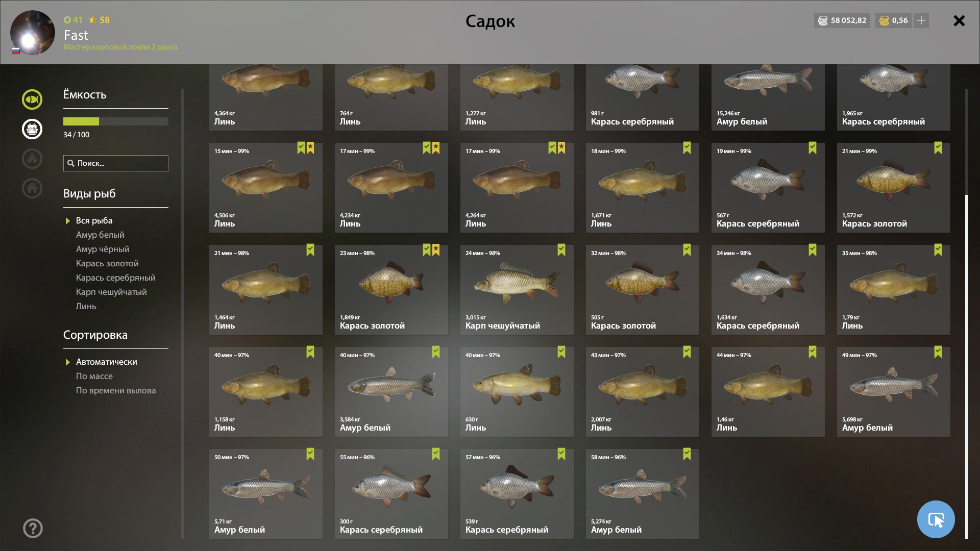Show all fish with Вся рыба
This screenshot has height=551, width=980.
tap(94, 220)
